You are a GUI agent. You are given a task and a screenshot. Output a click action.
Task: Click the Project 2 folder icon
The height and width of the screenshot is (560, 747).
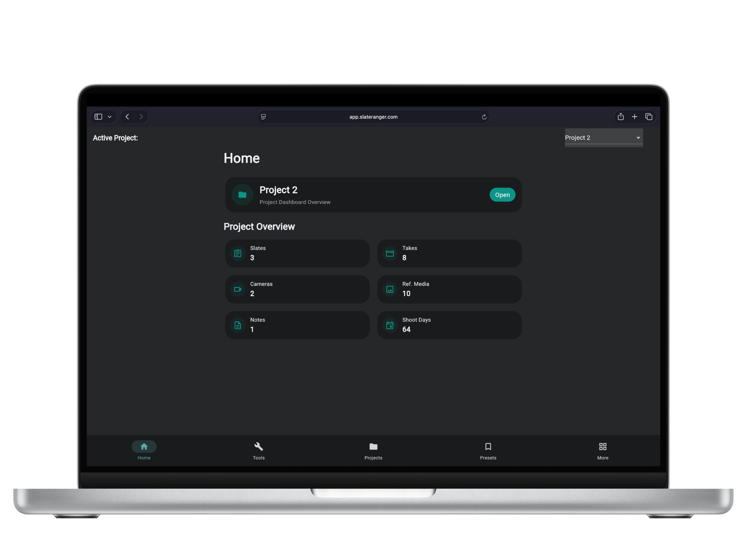pos(242,195)
